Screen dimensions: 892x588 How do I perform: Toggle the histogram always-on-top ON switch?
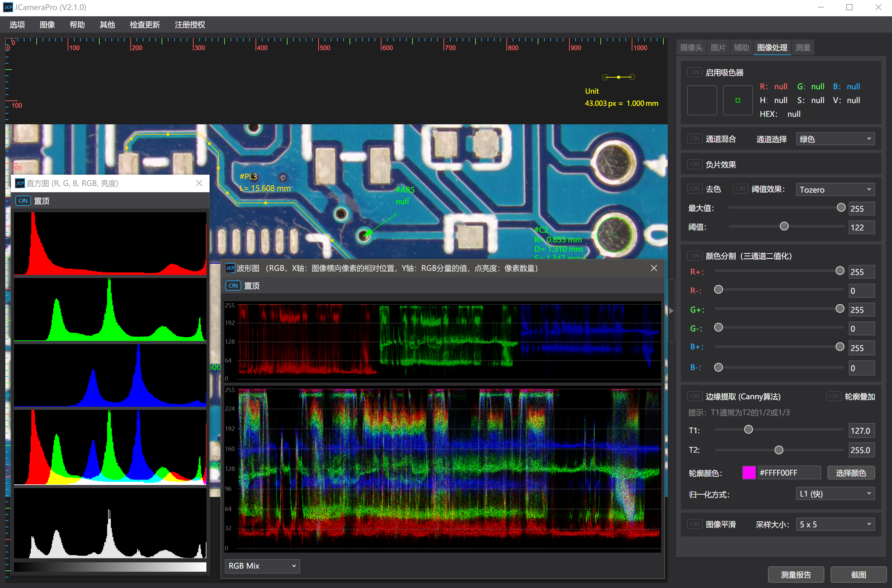coord(23,201)
